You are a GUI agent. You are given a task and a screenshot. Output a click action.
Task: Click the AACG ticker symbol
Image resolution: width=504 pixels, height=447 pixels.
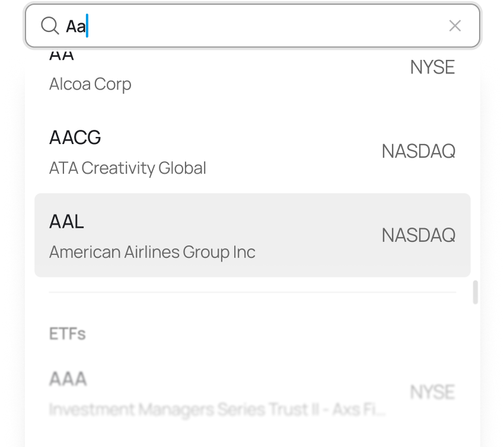pyautogui.click(x=75, y=138)
